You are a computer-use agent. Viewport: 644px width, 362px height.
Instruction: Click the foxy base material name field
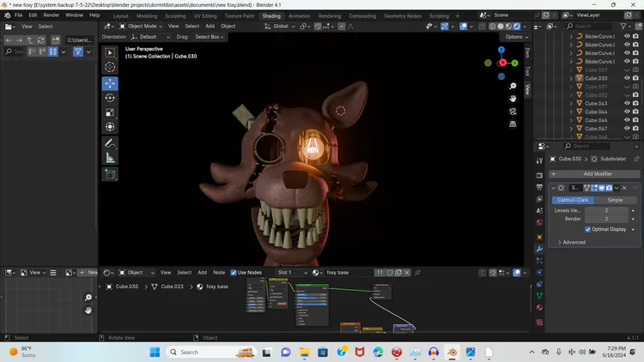click(x=348, y=273)
